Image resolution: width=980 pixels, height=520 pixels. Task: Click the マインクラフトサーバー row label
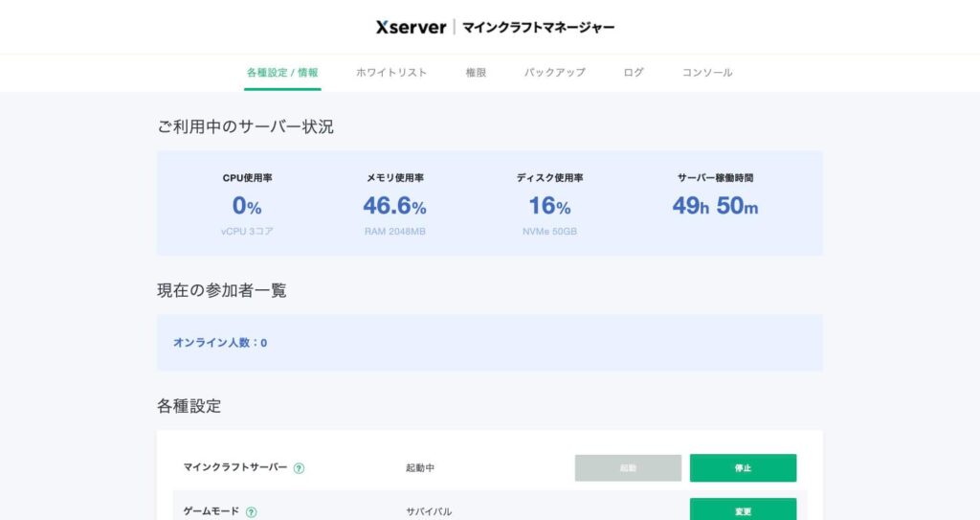[x=235, y=467]
